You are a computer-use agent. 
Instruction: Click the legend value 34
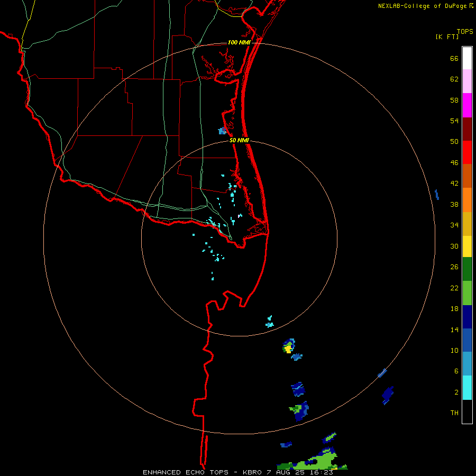(454, 225)
